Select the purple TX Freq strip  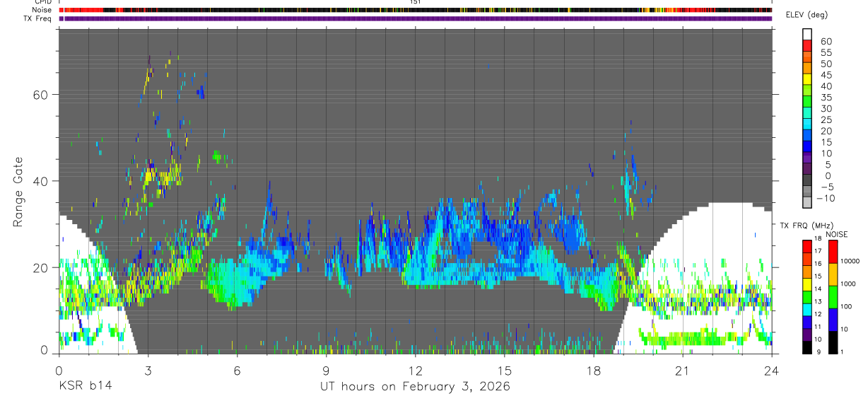point(416,18)
